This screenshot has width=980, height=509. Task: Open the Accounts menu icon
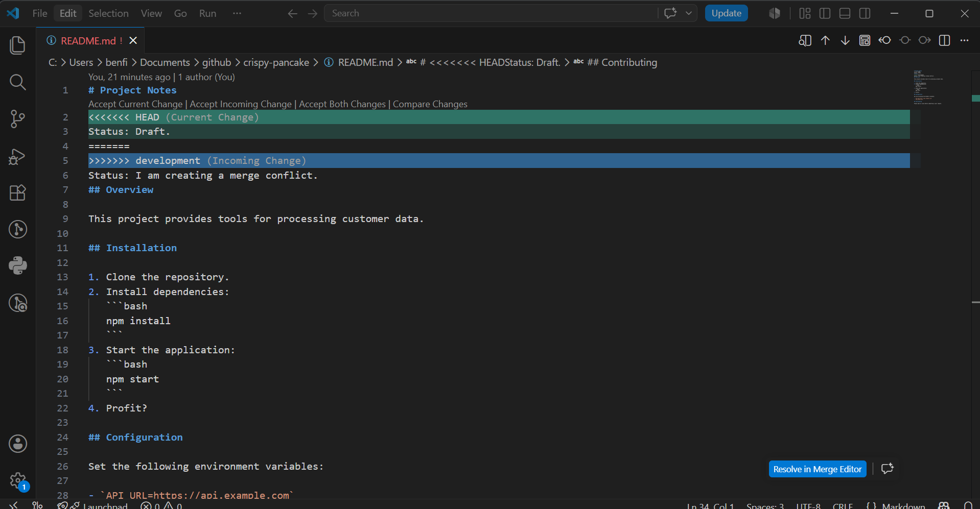18,444
